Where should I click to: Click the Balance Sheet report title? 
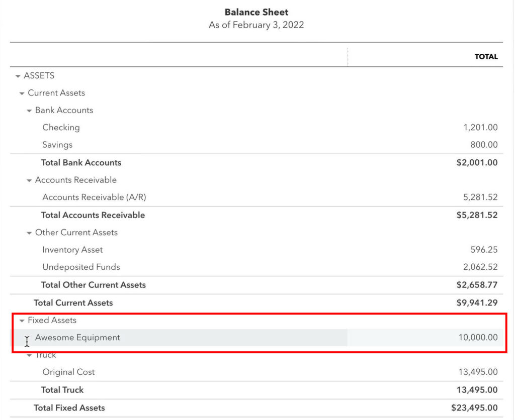(x=256, y=12)
